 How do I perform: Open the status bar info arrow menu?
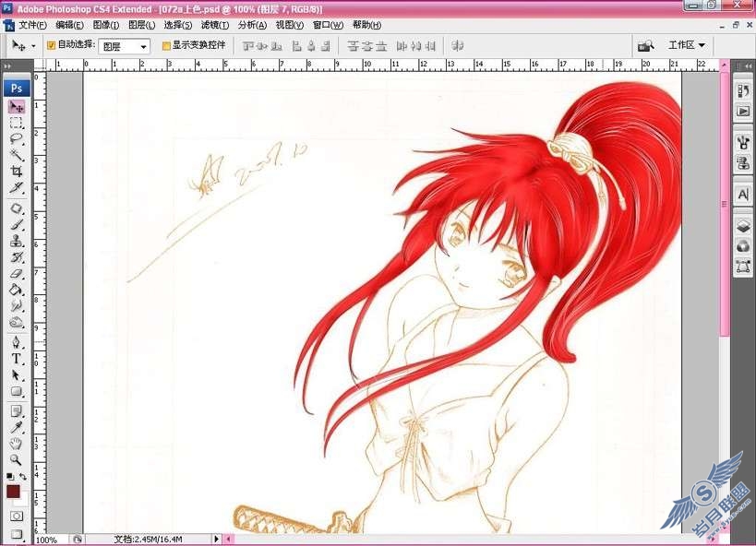tap(216, 539)
